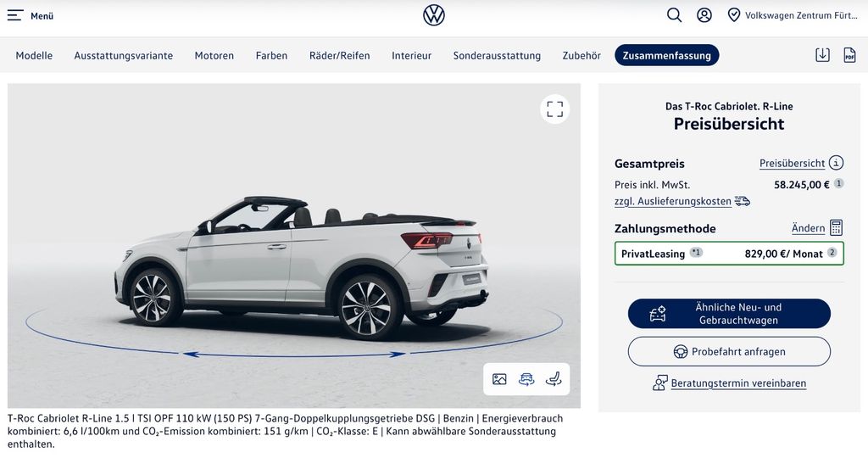Open calculator icon next to Ändern
868x458 pixels.
tap(836, 227)
